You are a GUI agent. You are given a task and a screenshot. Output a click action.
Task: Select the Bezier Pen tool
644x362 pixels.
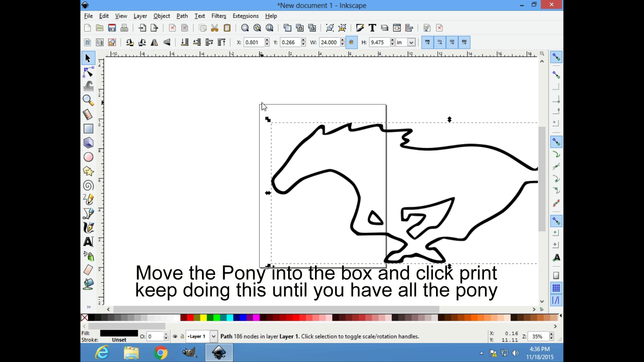pos(88,214)
